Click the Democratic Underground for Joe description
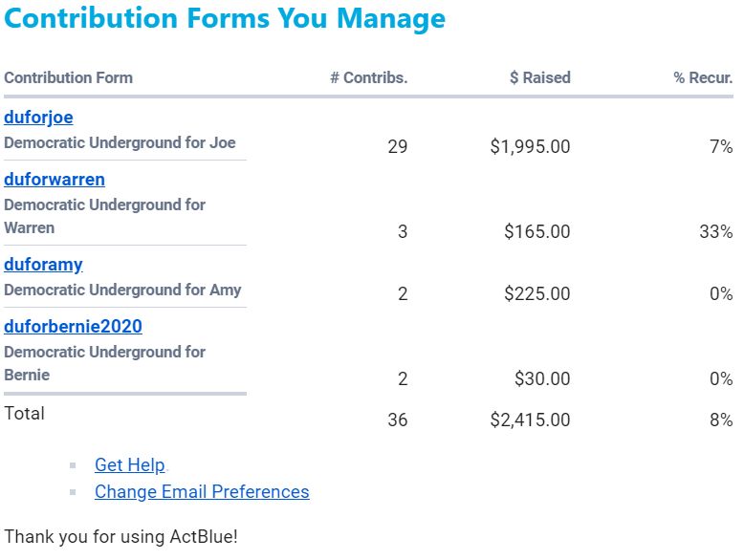 click(x=120, y=143)
